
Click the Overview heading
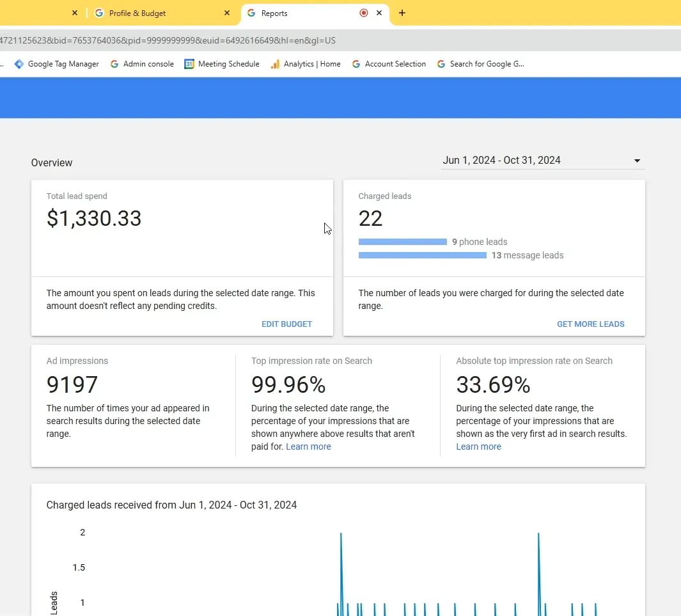[x=52, y=163]
